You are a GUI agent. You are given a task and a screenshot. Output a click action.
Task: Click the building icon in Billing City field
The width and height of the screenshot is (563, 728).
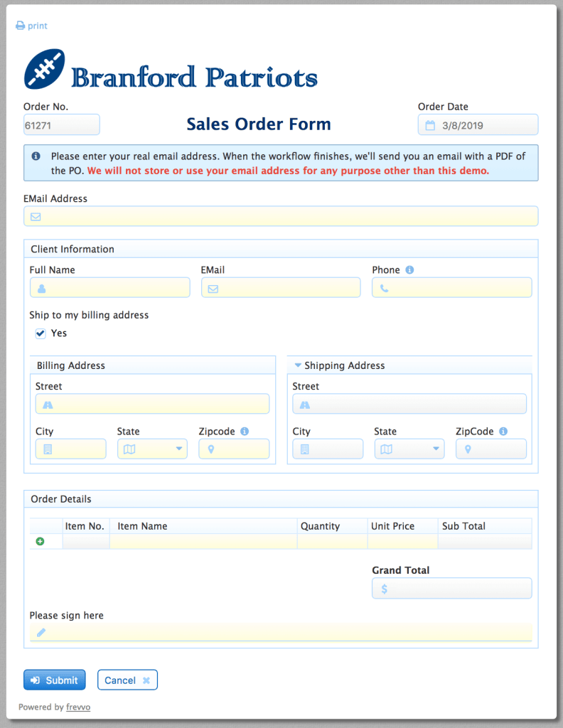click(48, 449)
